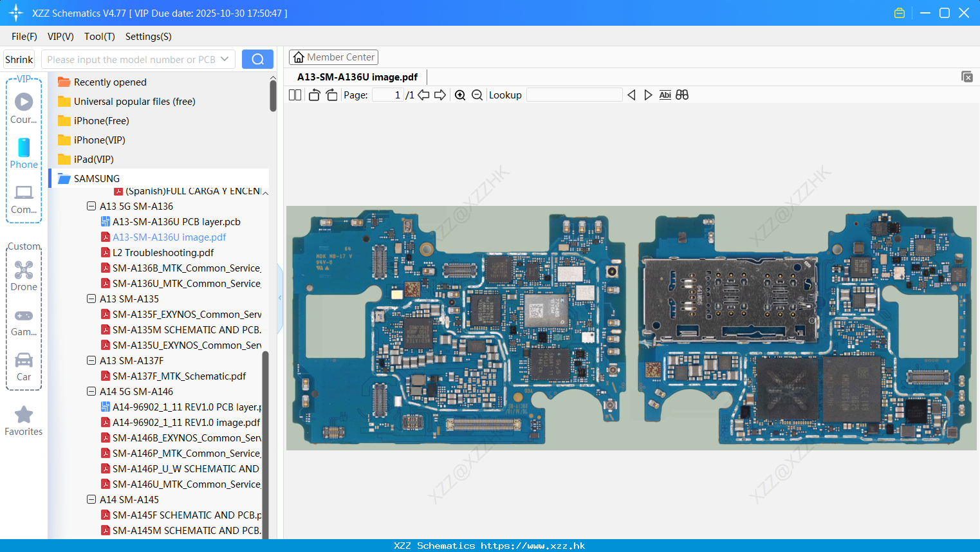This screenshot has height=552, width=980.
Task: Click the binoculars search icon
Action: tap(682, 95)
